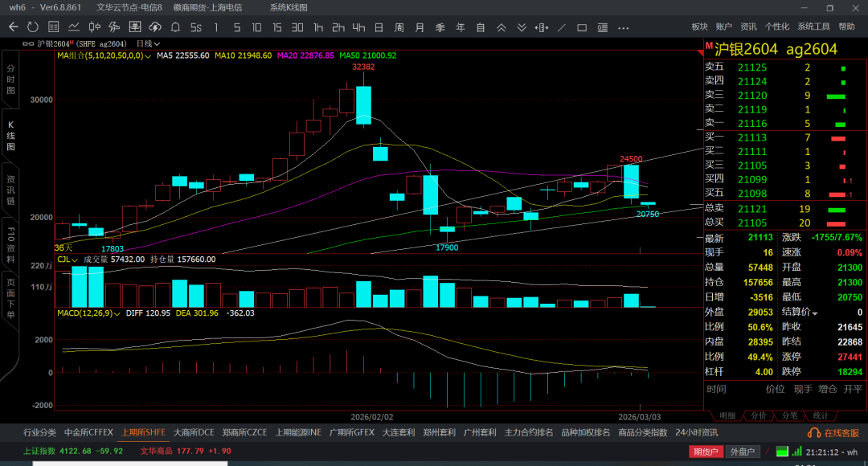Switch to the 期货户 futures account
The height and width of the screenshot is (466, 868).
tap(705, 452)
